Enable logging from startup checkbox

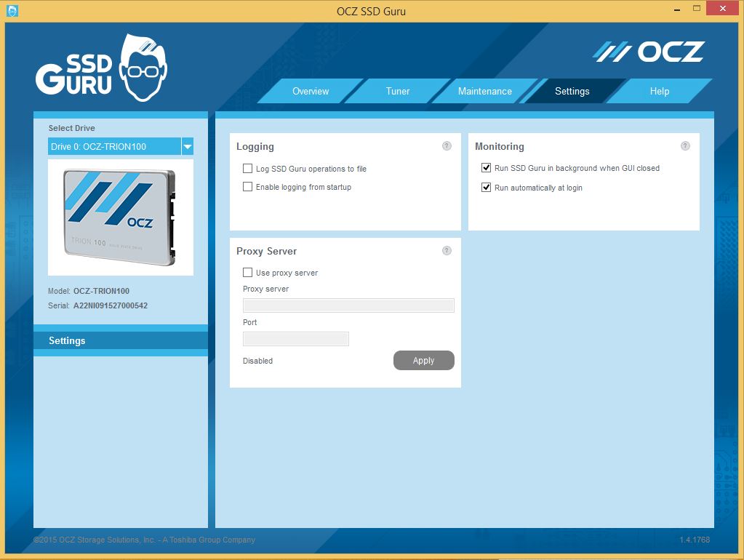247,186
